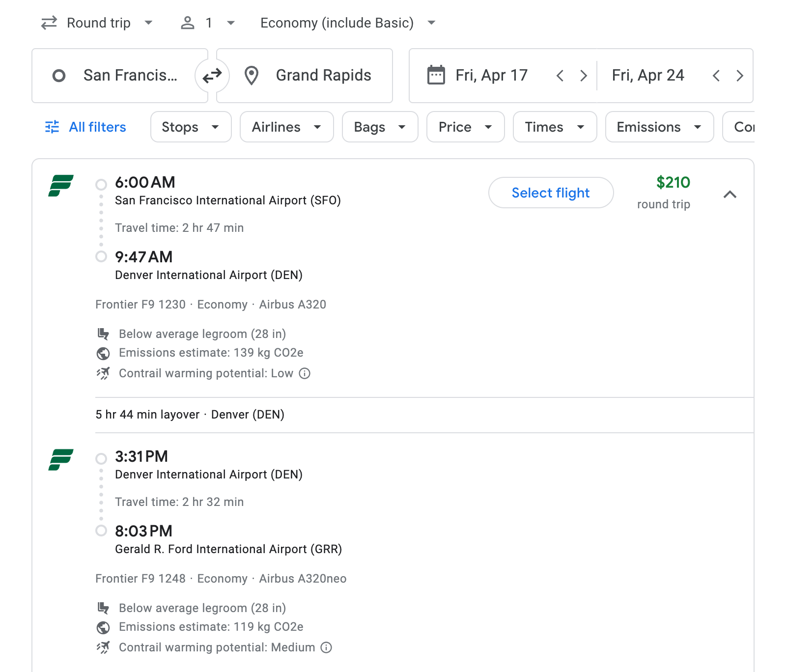This screenshot has height=672, width=786.
Task: Open the Stops filter
Action: [191, 127]
